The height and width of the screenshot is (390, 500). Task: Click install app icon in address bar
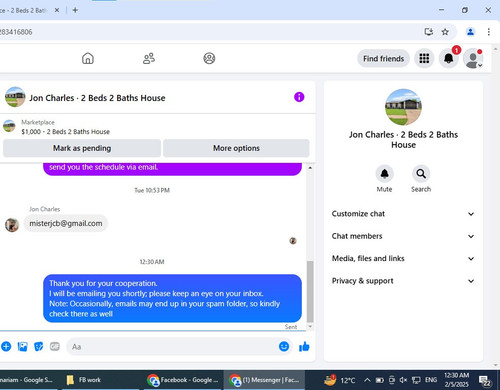coord(429,32)
